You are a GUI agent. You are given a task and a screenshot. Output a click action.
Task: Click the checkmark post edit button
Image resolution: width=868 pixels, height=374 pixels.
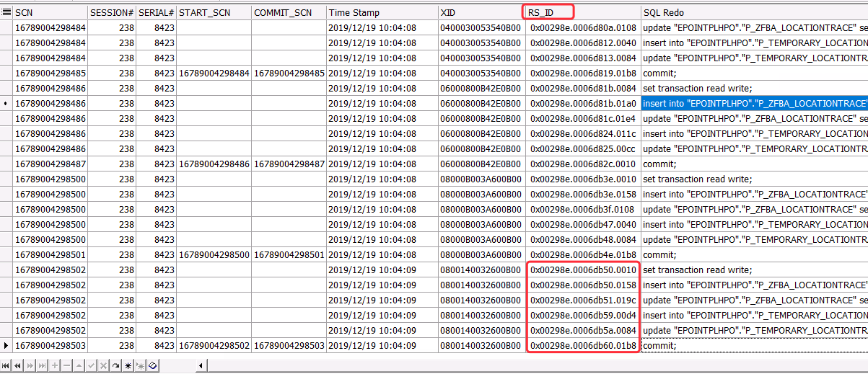pos(91,365)
